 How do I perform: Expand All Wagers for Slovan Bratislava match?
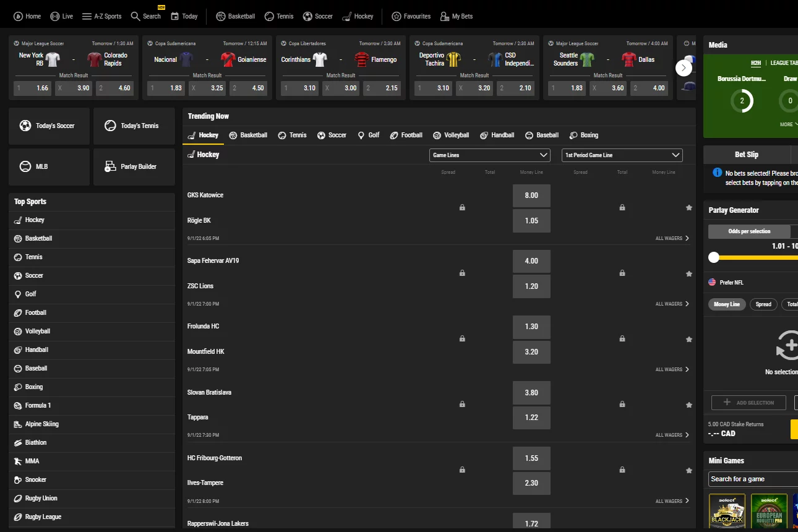[672, 435]
